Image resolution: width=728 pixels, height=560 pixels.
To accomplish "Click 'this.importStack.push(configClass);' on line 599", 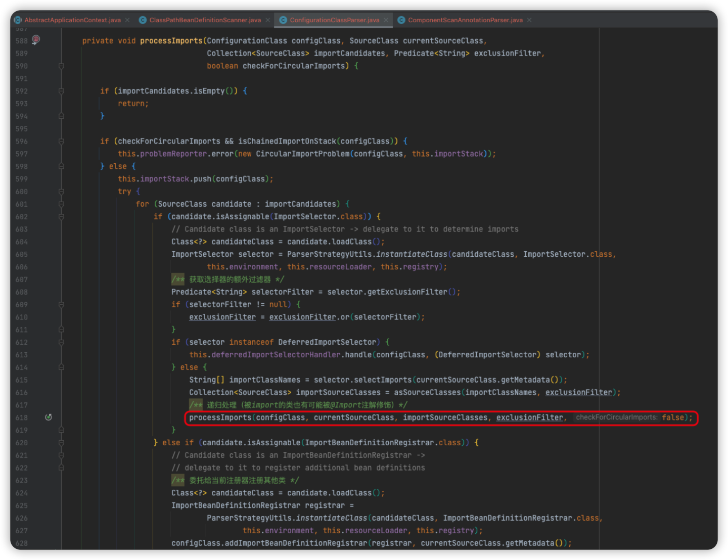I will pos(196,179).
